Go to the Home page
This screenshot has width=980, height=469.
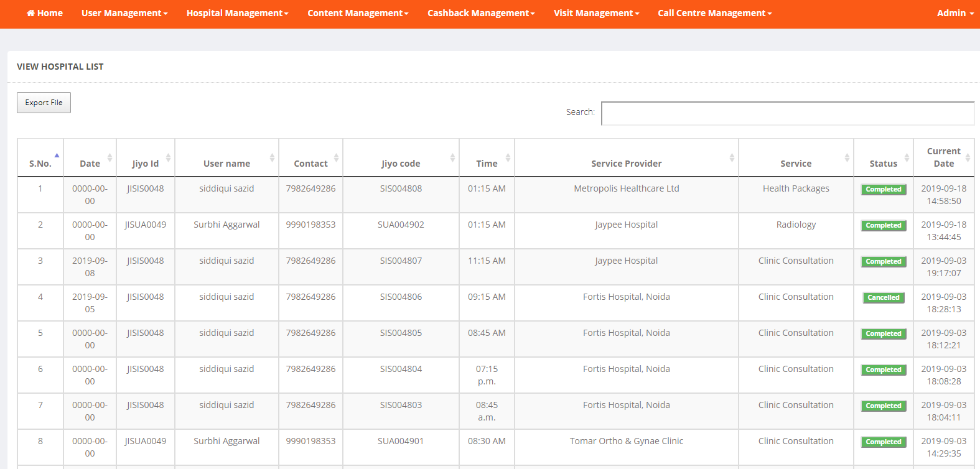45,13
